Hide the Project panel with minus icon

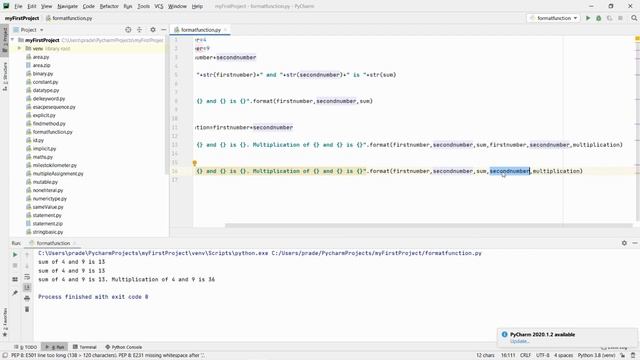coord(164,30)
